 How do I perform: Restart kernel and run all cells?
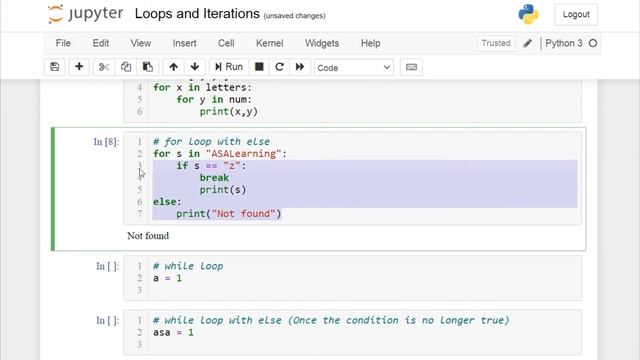click(x=300, y=67)
